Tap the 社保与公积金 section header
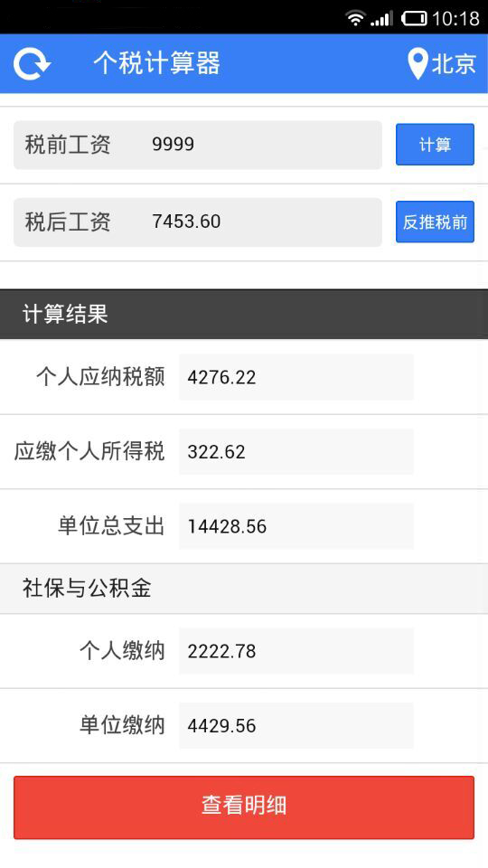 [244, 589]
